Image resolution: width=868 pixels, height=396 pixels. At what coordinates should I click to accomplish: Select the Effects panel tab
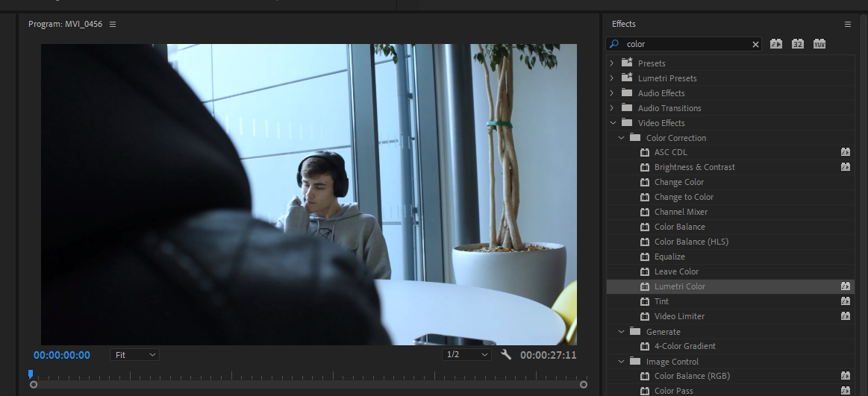[x=624, y=24]
